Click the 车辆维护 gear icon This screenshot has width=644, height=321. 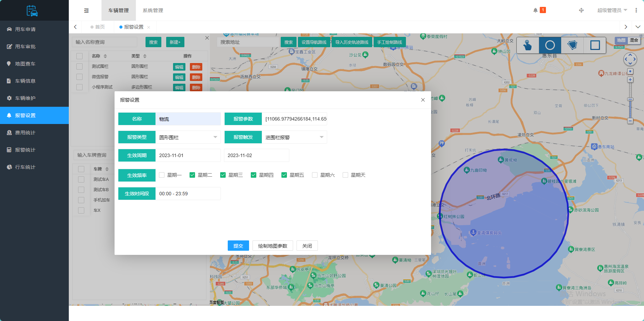pos(9,98)
